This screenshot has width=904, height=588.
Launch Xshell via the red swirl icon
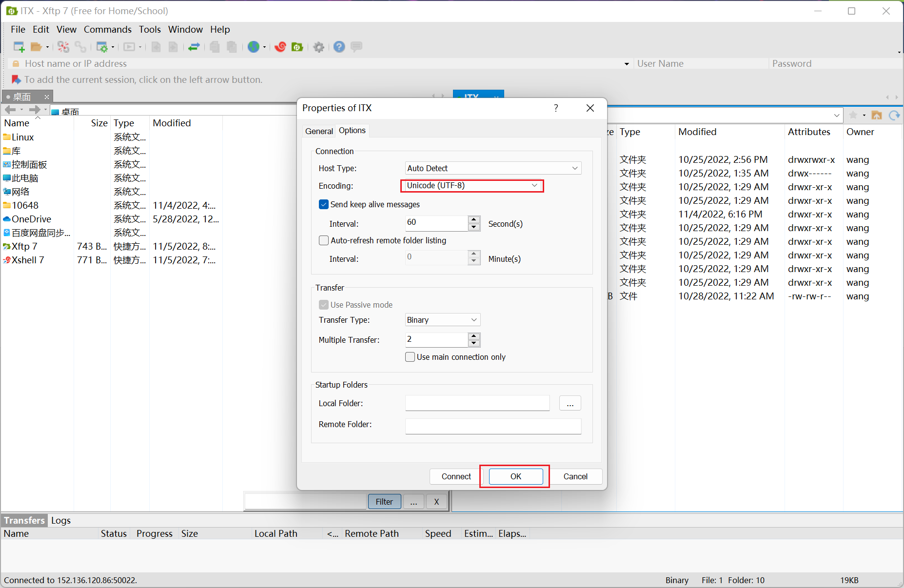(x=280, y=47)
